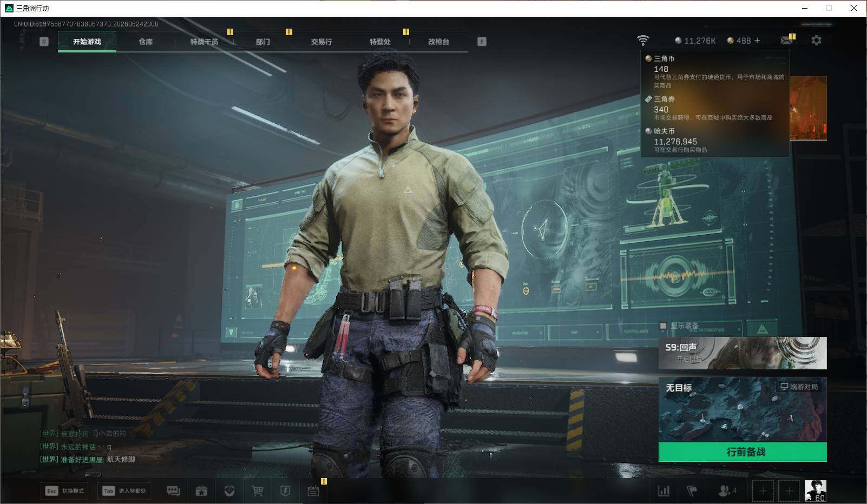Click the Esc 切换模式 button
Viewport: 867px width, 504px height.
65,491
